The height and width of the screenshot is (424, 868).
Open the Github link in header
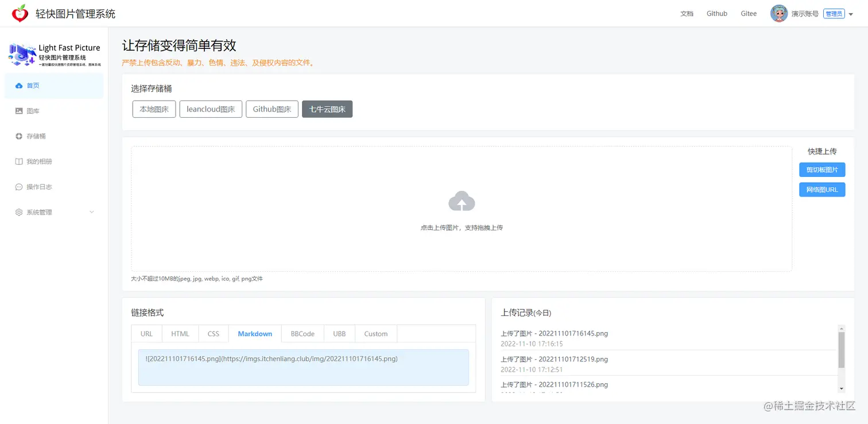click(717, 14)
